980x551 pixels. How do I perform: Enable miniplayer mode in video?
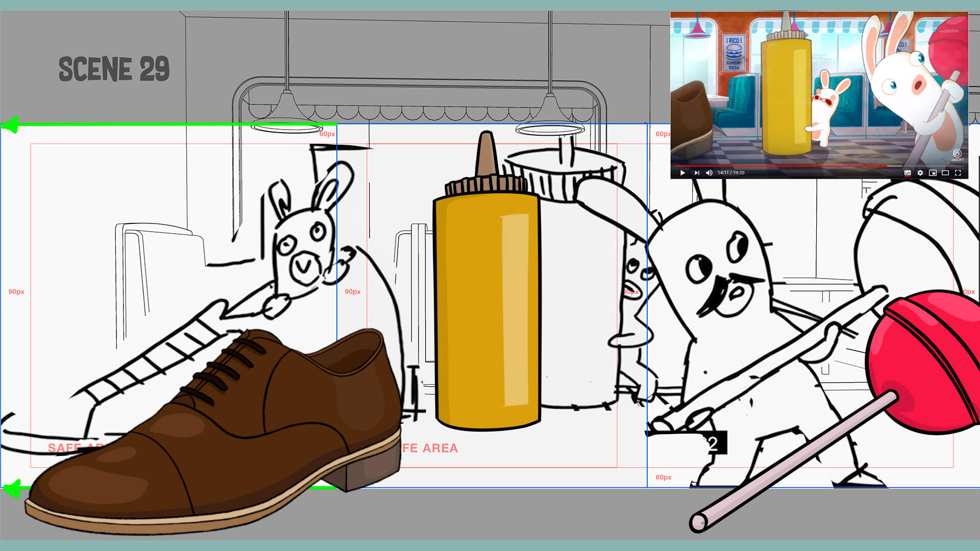pos(933,173)
